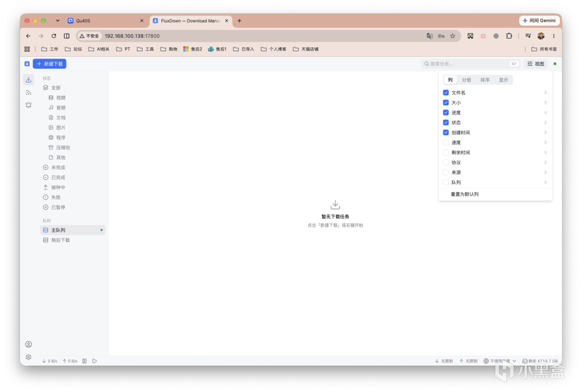Switch to the 排序 tab
The image size is (582, 392).
pyautogui.click(x=485, y=80)
